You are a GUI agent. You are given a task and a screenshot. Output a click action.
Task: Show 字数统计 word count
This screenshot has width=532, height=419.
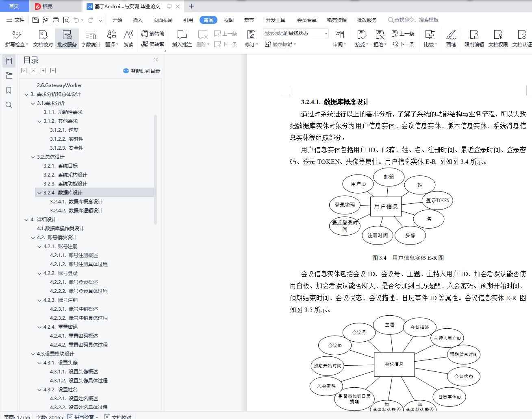pyautogui.click(x=91, y=39)
